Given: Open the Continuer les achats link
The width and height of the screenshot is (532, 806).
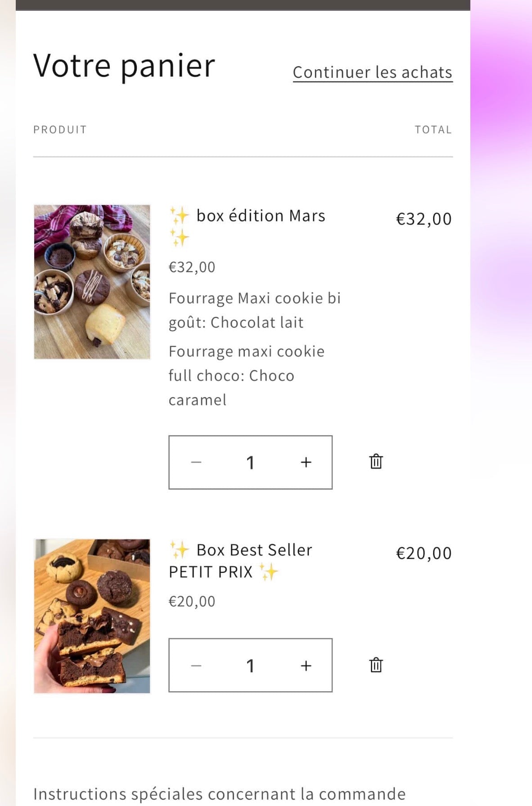Looking at the screenshot, I should click(373, 72).
